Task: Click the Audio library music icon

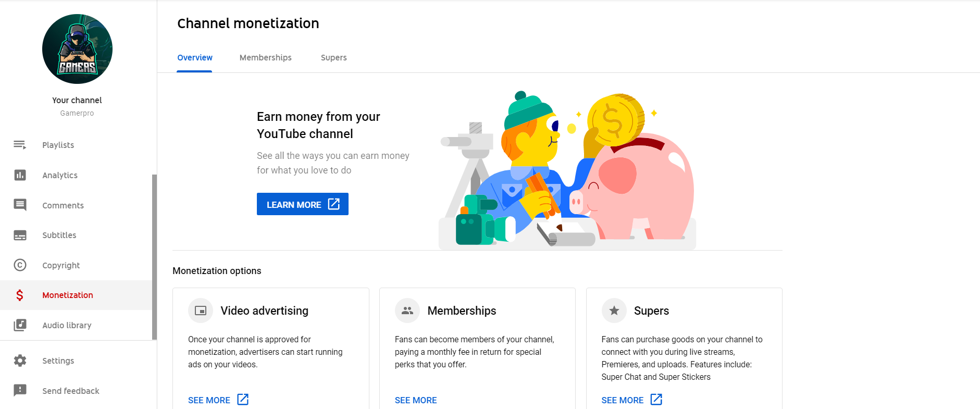Action: (x=20, y=325)
